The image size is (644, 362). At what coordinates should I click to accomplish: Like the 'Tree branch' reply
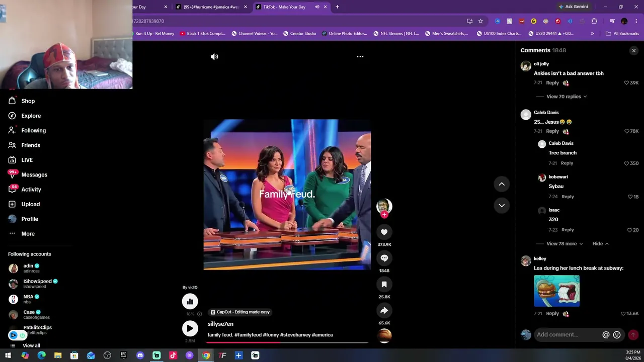point(626,163)
